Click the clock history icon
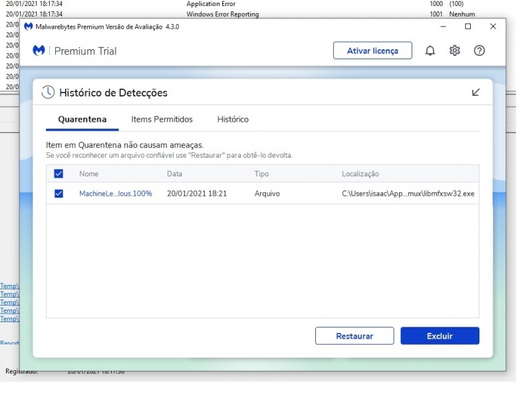Screen dimensions: 532x396 tap(48, 93)
